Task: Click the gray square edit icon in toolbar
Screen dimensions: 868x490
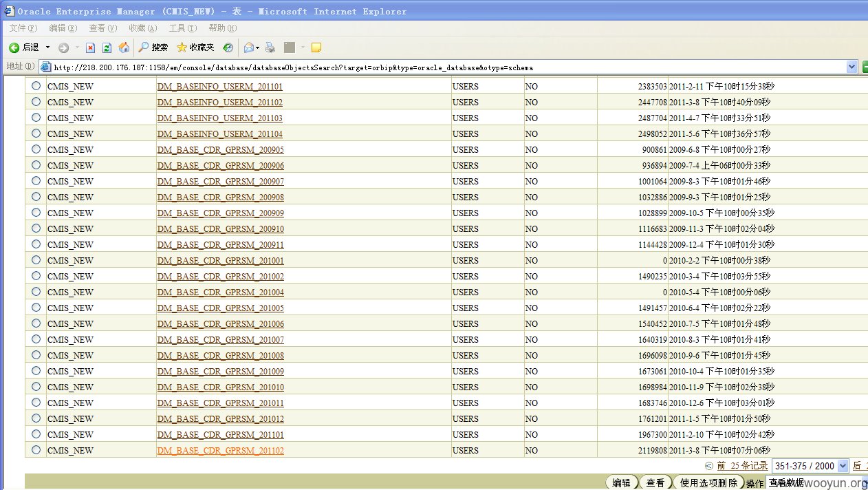Action: pyautogui.click(x=290, y=47)
